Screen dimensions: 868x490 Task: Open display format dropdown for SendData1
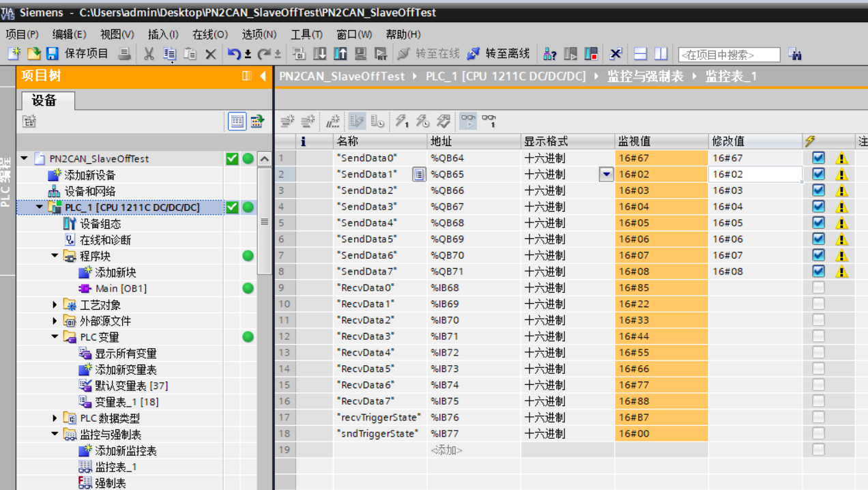(x=606, y=174)
